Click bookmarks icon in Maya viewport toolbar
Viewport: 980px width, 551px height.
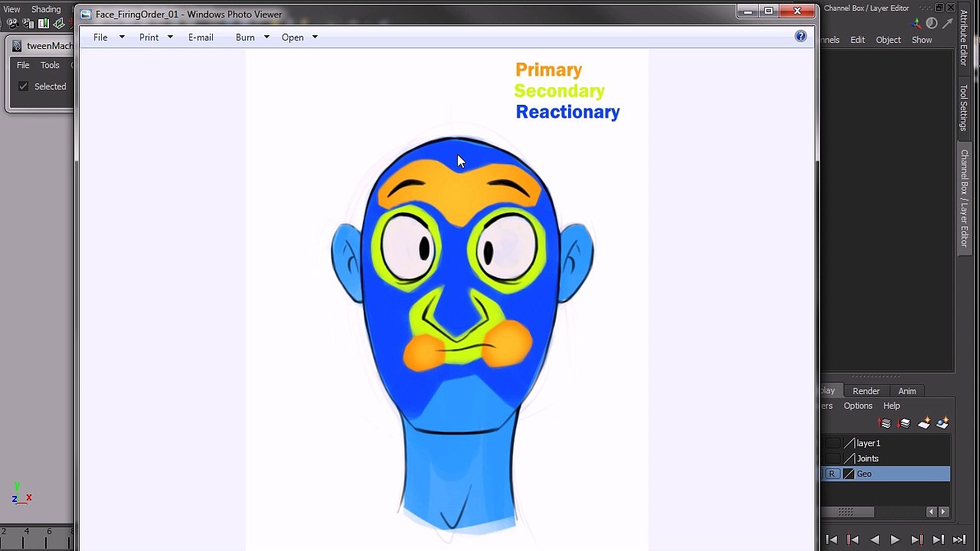click(44, 24)
